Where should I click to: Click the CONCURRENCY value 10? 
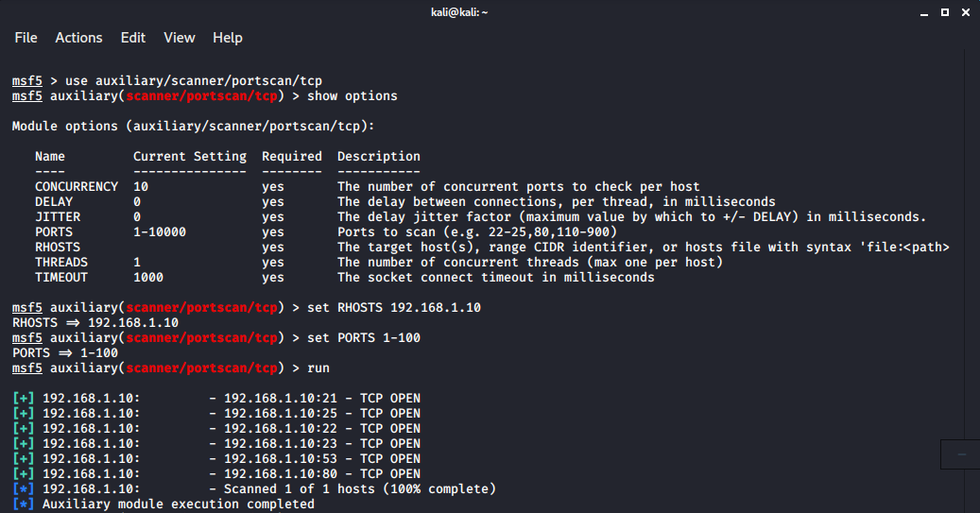(141, 186)
